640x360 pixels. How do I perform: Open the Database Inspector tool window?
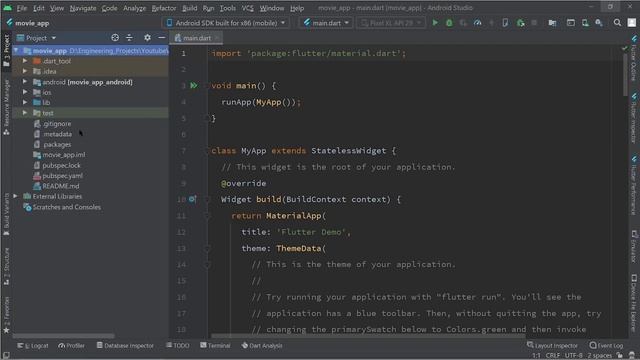tap(125, 346)
